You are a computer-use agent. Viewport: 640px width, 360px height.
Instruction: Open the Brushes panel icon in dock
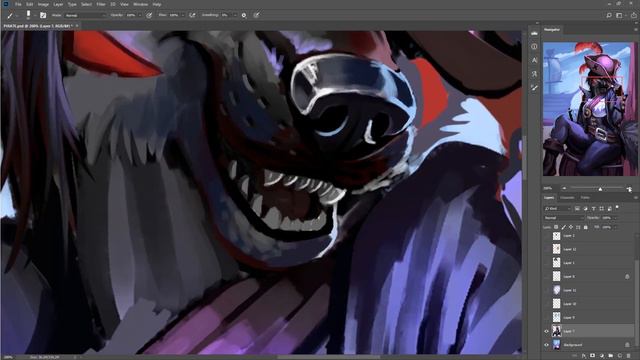click(x=534, y=88)
